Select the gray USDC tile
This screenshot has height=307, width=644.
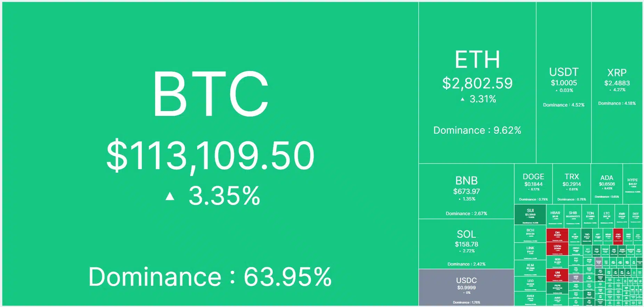[466, 288]
